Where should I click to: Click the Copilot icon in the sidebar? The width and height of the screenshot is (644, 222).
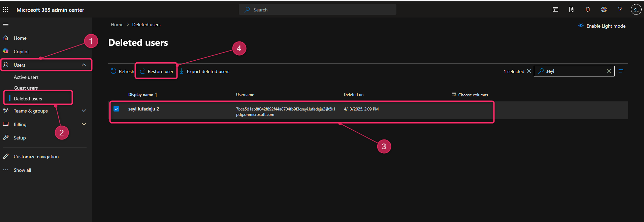6,51
